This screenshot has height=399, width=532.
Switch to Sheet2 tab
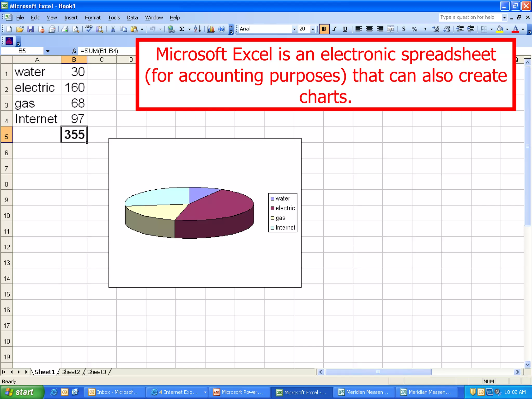tap(71, 372)
